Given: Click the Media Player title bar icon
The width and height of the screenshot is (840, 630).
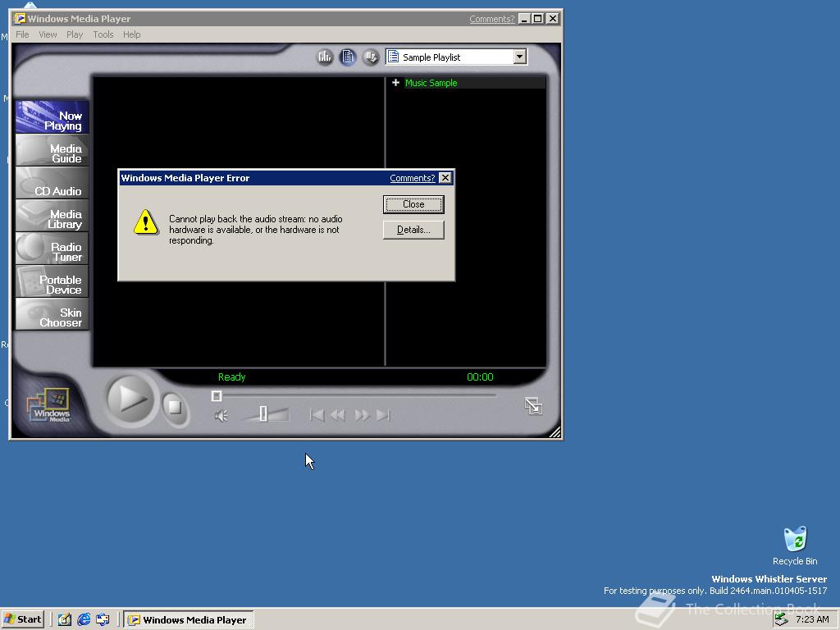Looking at the screenshot, I should coord(20,19).
